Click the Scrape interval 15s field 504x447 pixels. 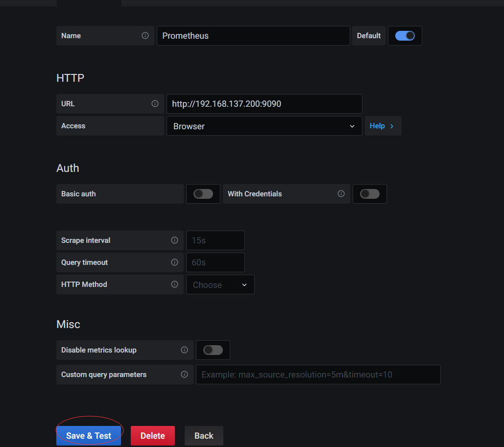216,240
